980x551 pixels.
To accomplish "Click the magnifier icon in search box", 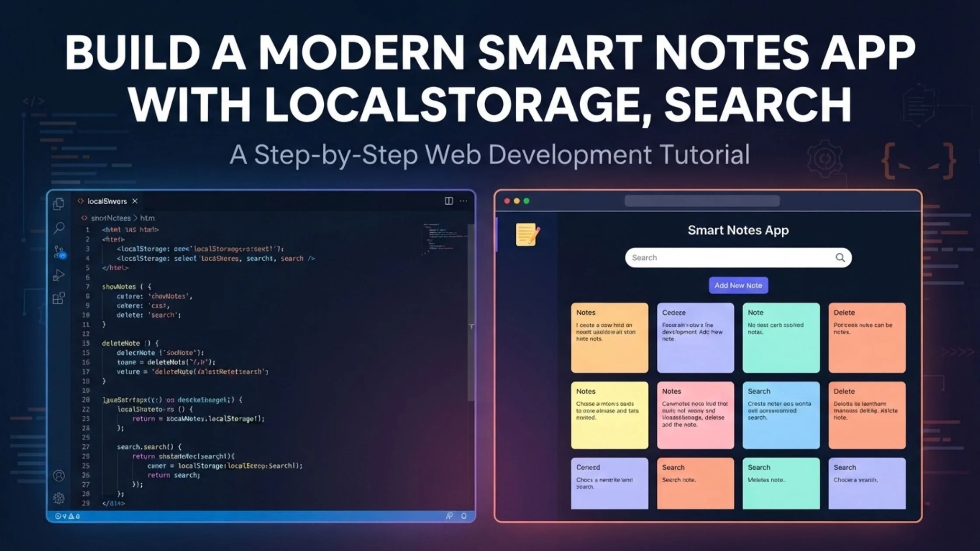I will pos(840,258).
